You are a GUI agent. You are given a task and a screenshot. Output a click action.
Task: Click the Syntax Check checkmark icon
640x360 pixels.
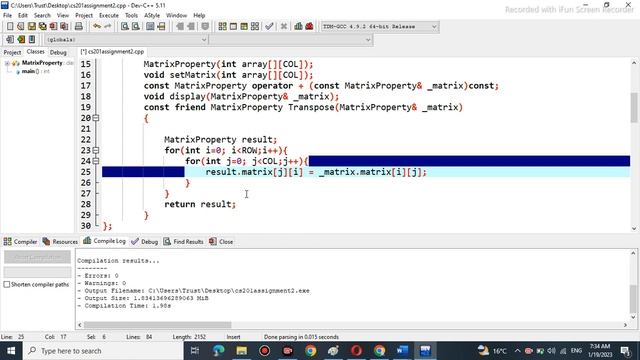point(269,27)
